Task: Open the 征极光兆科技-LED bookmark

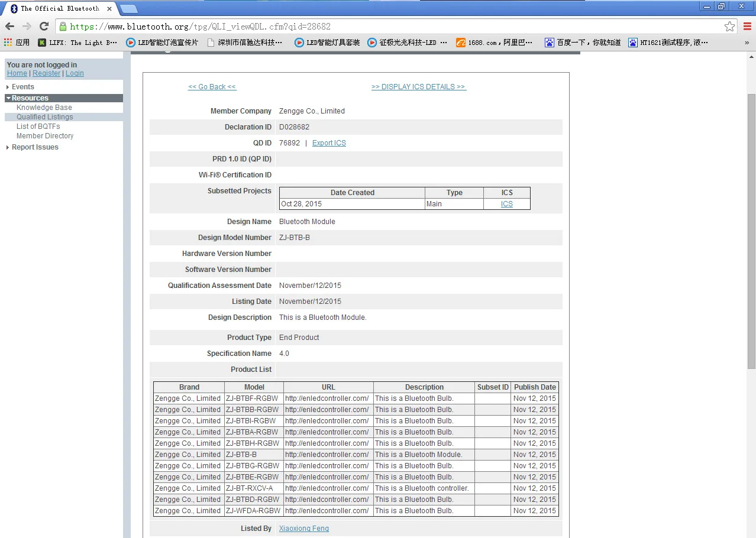Action: pyautogui.click(x=408, y=43)
